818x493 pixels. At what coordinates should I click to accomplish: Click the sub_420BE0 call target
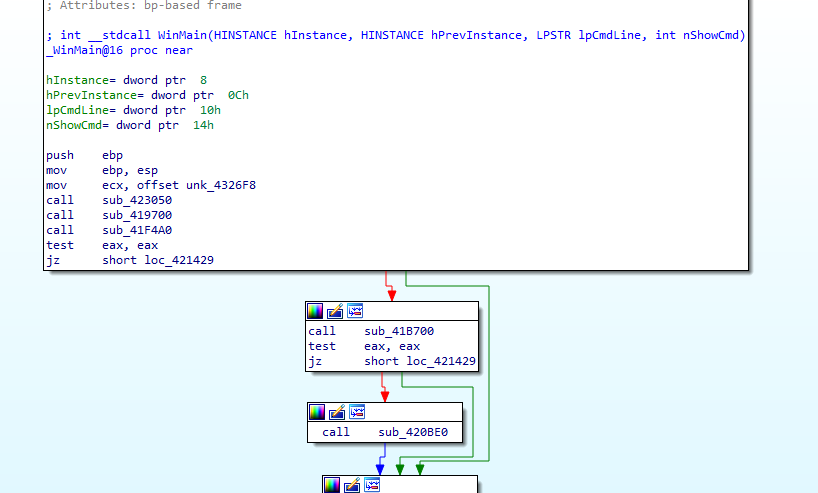click(x=413, y=432)
